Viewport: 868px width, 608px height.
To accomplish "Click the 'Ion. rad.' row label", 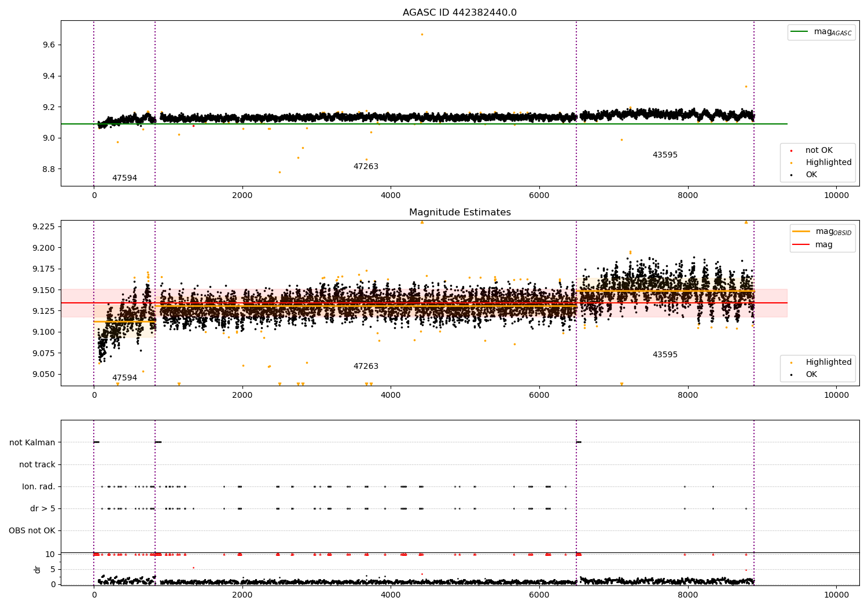I will point(39,487).
